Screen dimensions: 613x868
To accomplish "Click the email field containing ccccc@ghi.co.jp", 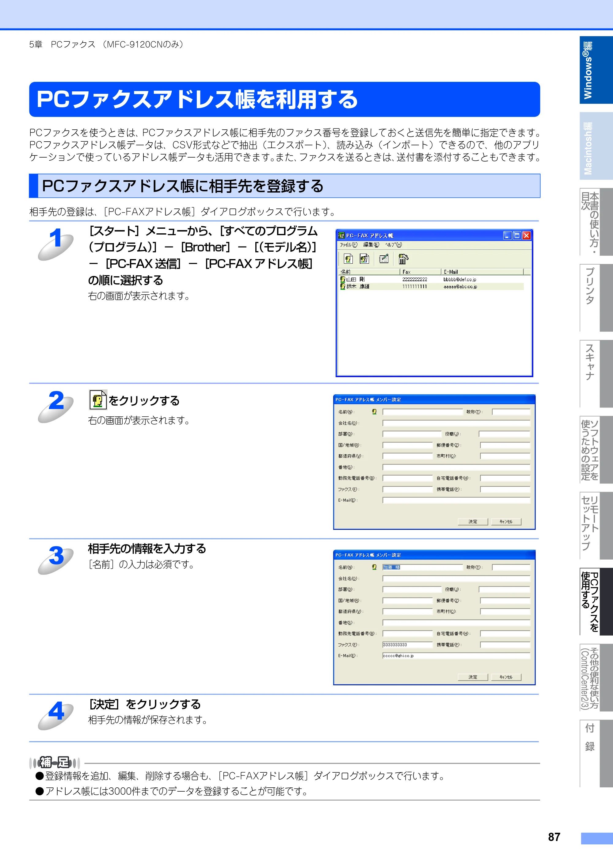I will coord(456,656).
